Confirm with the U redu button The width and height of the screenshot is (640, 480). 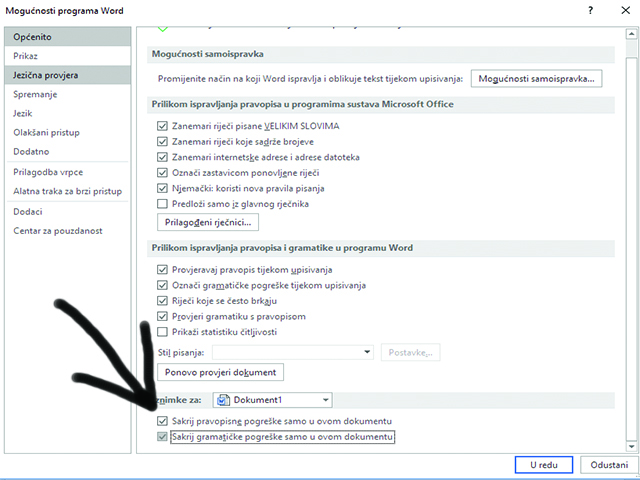(544, 465)
